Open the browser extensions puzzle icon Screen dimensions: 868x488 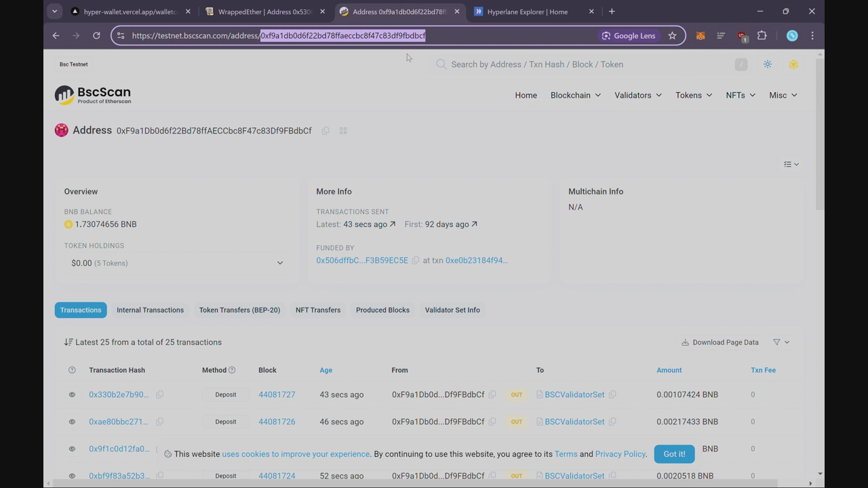coord(762,35)
